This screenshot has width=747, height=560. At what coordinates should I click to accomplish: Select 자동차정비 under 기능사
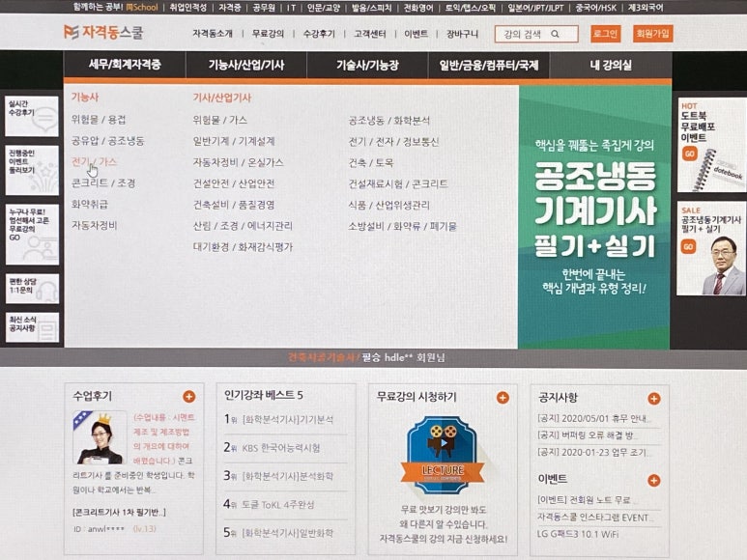[94, 225]
